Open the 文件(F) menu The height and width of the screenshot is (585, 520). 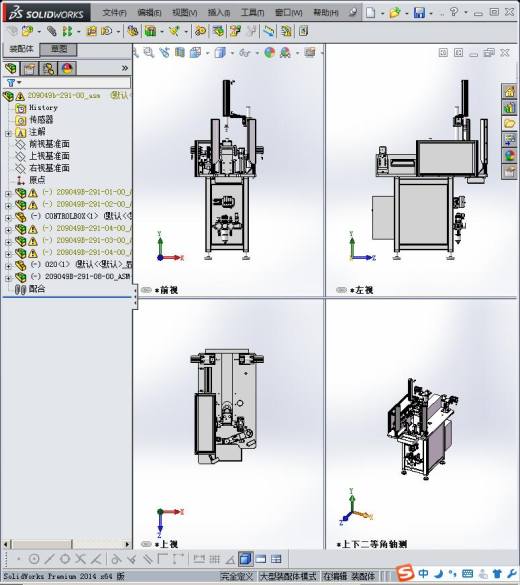click(x=115, y=13)
